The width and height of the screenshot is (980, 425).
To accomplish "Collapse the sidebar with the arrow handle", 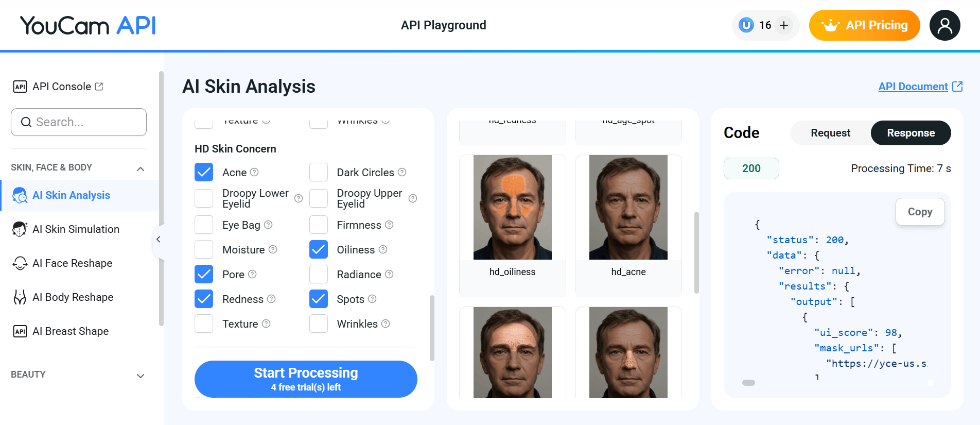I will (x=159, y=239).
